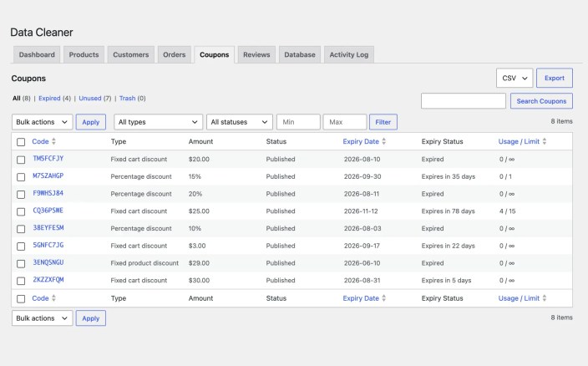Click Code sort link in the footer row

pyautogui.click(x=43, y=298)
